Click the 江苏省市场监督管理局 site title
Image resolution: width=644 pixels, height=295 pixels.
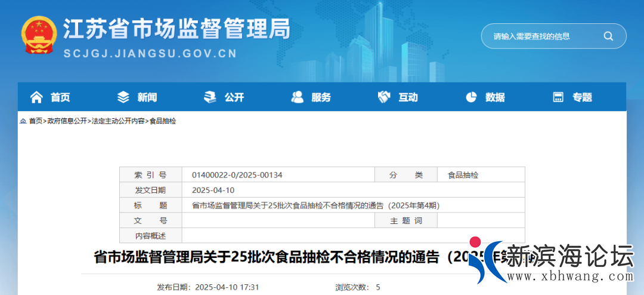177,28
